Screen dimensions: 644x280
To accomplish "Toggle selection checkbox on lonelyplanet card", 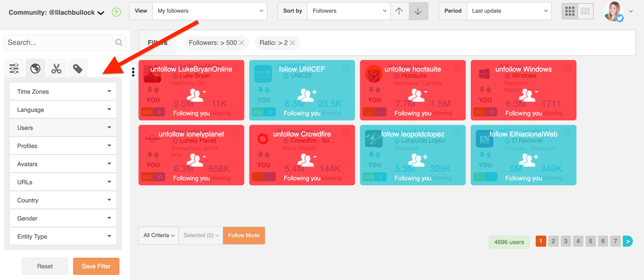I will 235,133.
